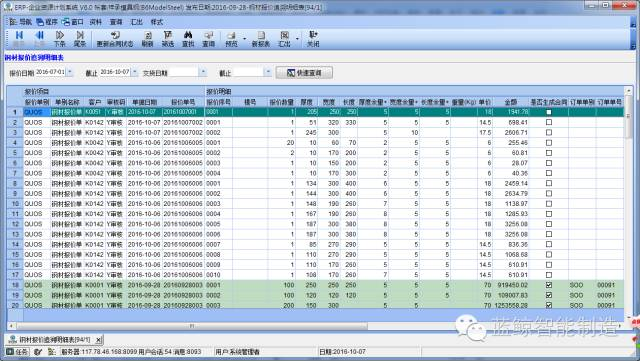Open the 查询 menu in menu bar
Image resolution: width=640 pixels, height=361 pixels.
coord(116,22)
